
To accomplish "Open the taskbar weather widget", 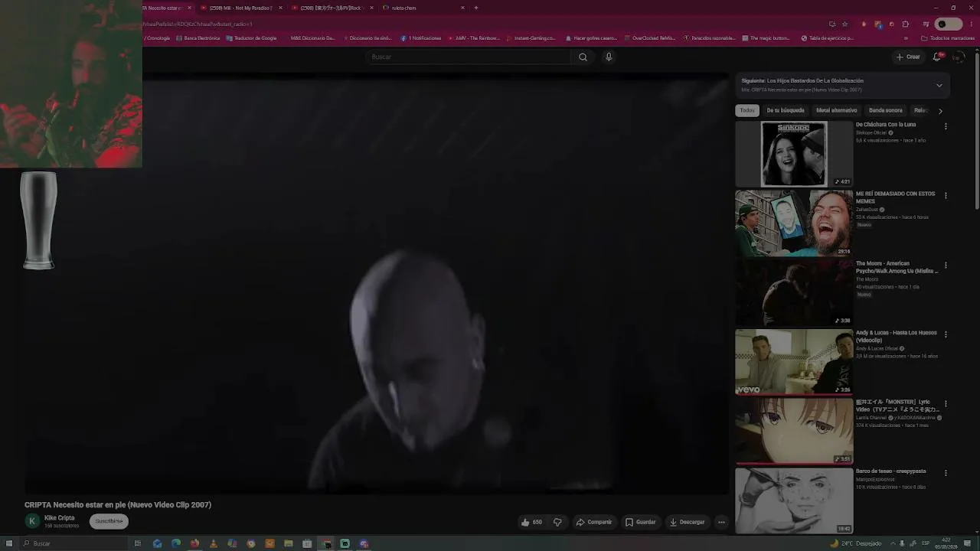I will pos(856,543).
